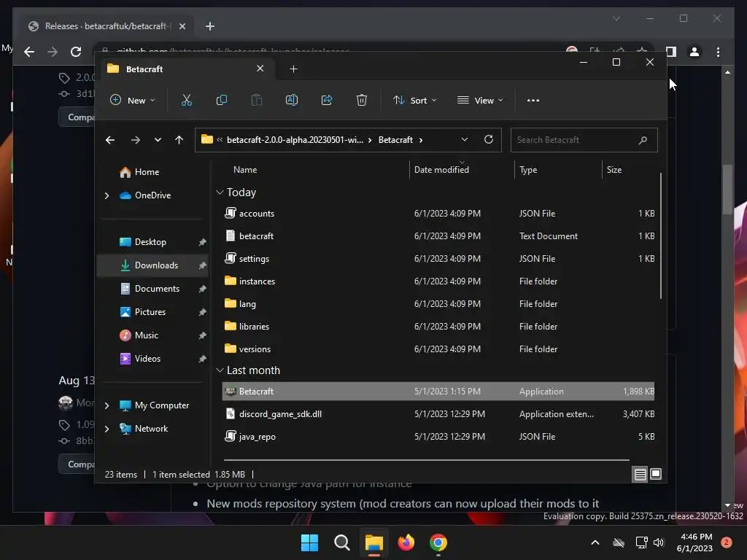Collapse the Last month group

pyautogui.click(x=220, y=370)
